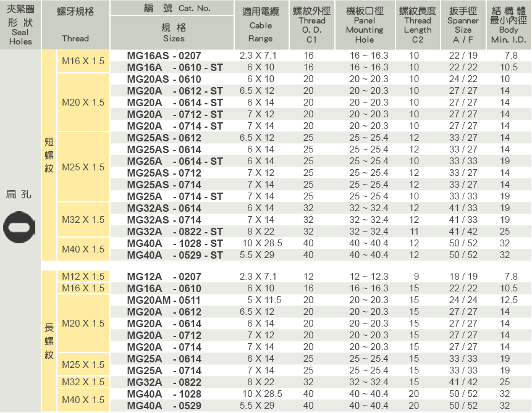Screen dimensions: 532x413
Task: Select catalog number MG12A - 0207
Action: 164,277
